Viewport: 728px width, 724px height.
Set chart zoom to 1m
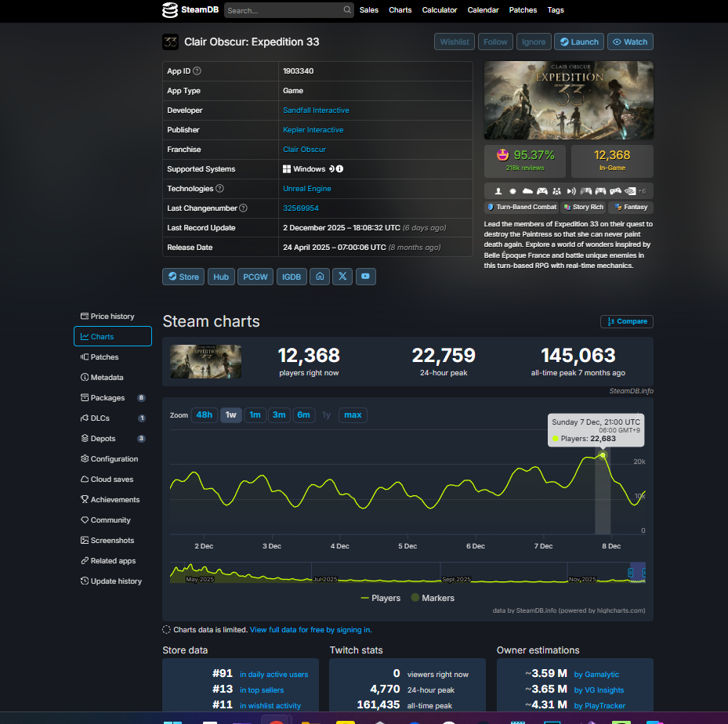click(255, 415)
